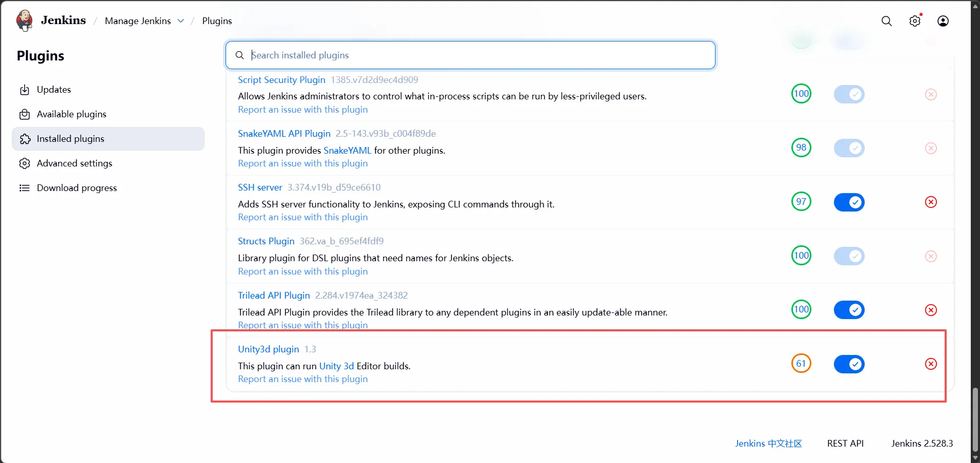Click the Installed plugins puzzle piece icon
The width and height of the screenshot is (980, 463).
coord(25,139)
